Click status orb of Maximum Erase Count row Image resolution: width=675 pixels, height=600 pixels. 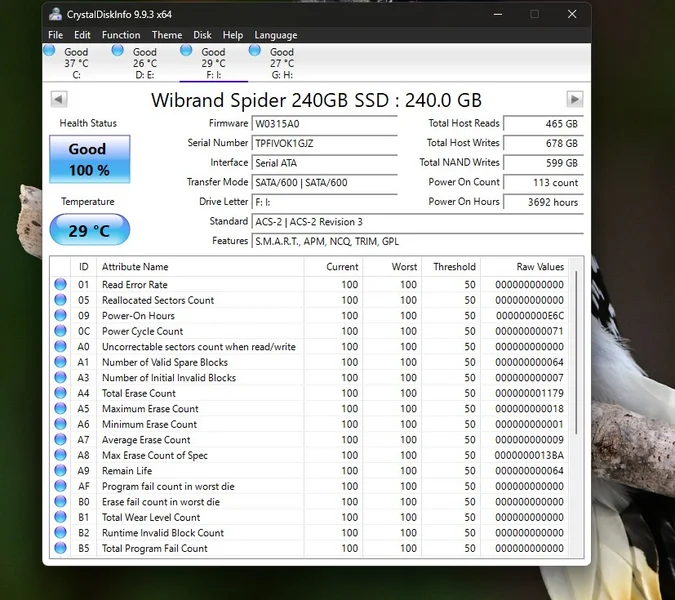click(60, 408)
